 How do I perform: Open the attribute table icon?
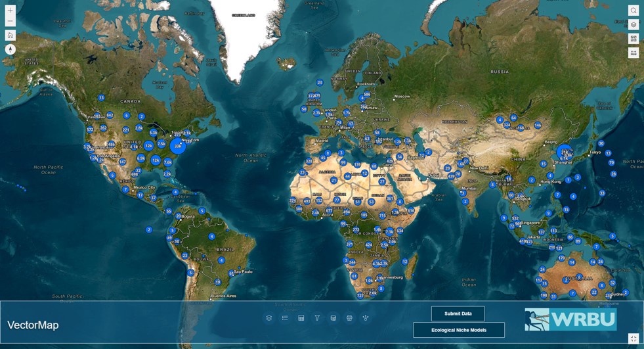click(x=301, y=317)
